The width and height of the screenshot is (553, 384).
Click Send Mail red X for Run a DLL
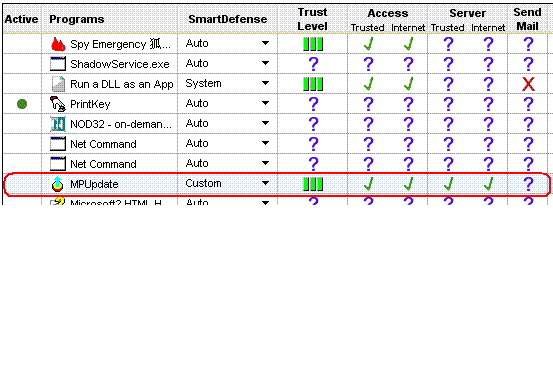click(x=528, y=84)
